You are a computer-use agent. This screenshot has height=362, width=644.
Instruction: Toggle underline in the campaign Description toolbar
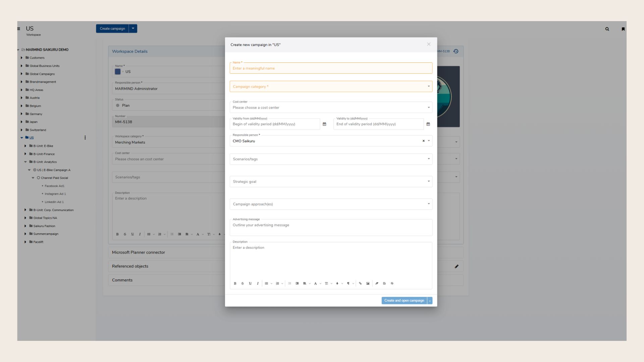click(250, 284)
